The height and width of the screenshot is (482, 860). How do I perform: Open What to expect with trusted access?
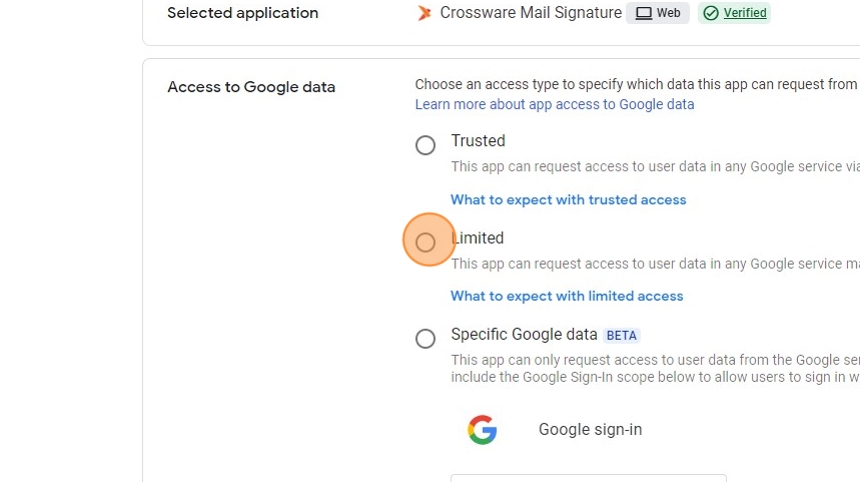coord(568,200)
